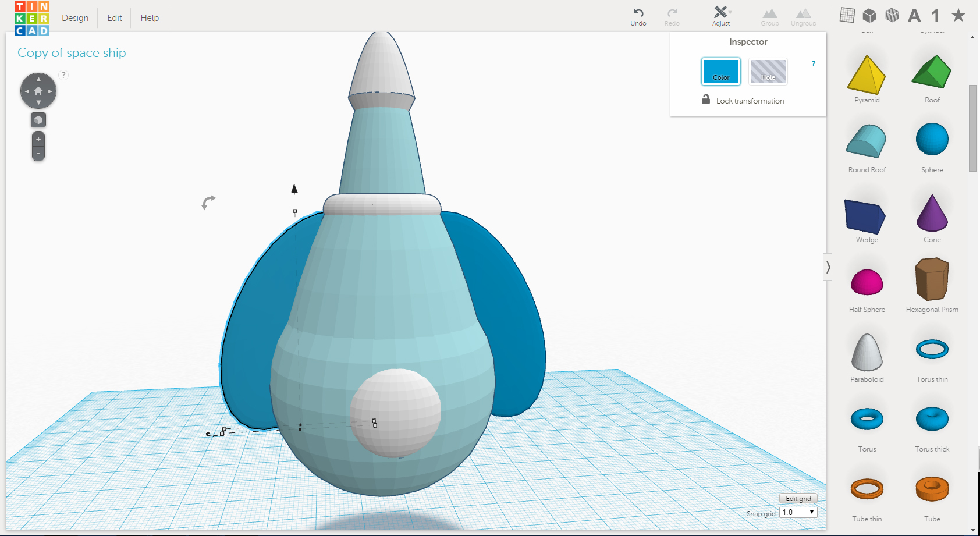Orbit view left with left arrow

[26, 91]
